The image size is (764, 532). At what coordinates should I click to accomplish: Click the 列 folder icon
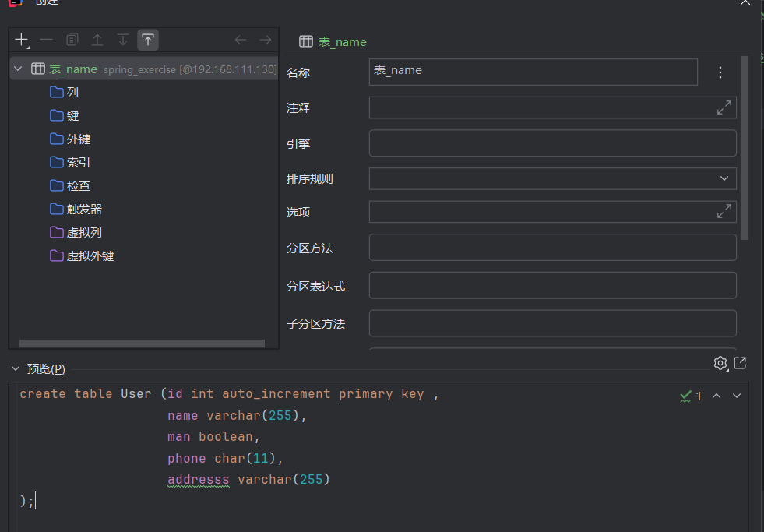(57, 92)
